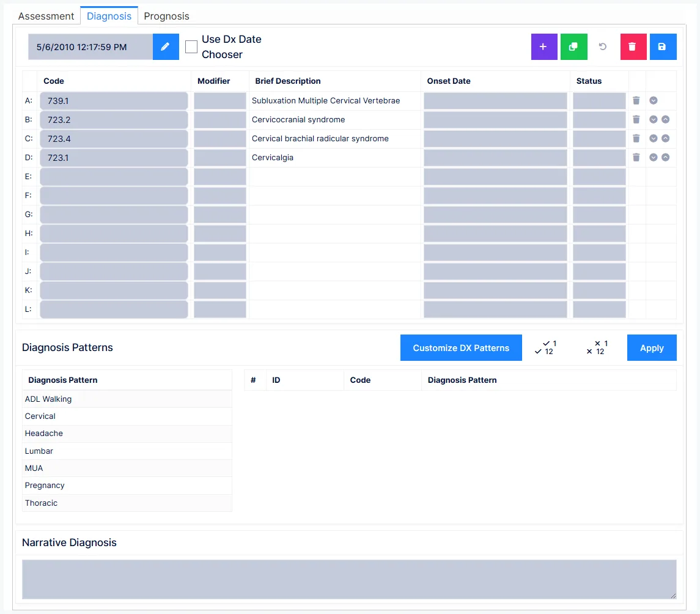This screenshot has height=614, width=700.
Task: Click modifier field in row A
Action: [x=219, y=101]
